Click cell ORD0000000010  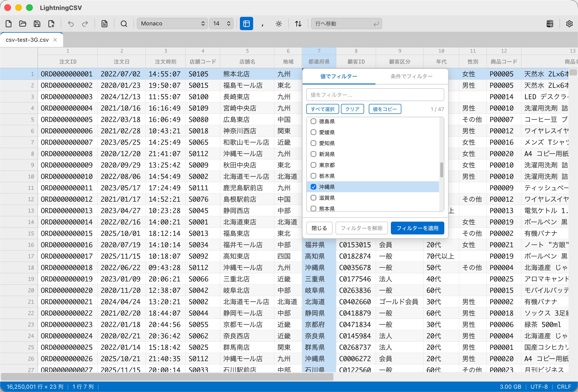point(68,177)
